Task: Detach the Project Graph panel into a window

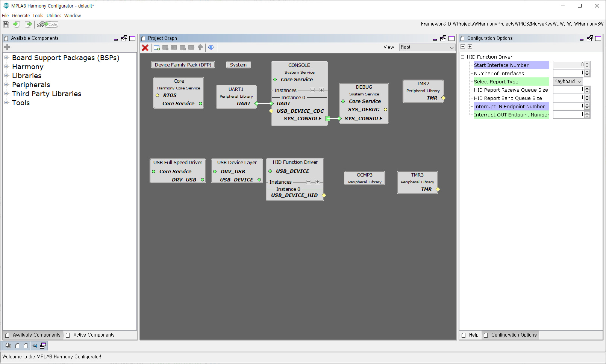Action: tap(443, 38)
